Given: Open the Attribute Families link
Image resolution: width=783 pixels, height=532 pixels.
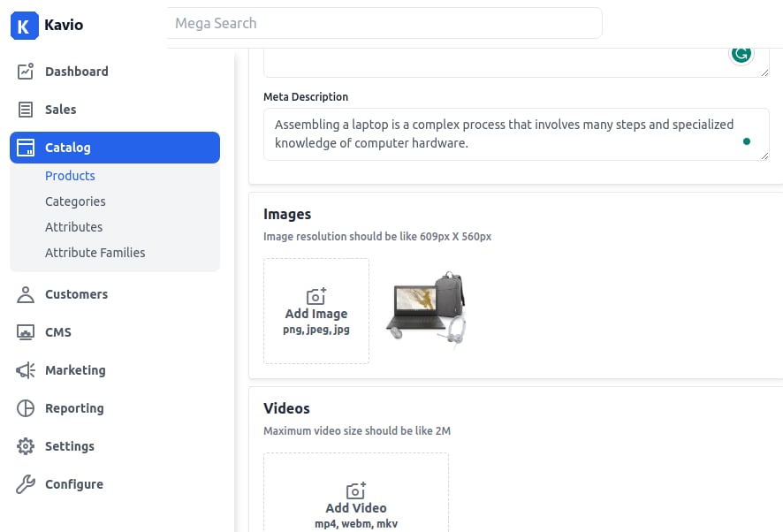Looking at the screenshot, I should point(95,253).
